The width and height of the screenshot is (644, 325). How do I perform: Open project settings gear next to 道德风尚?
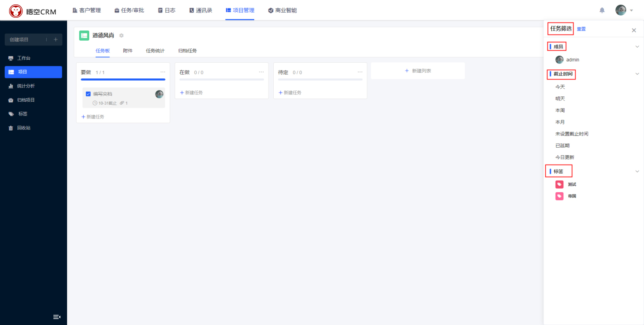point(121,35)
